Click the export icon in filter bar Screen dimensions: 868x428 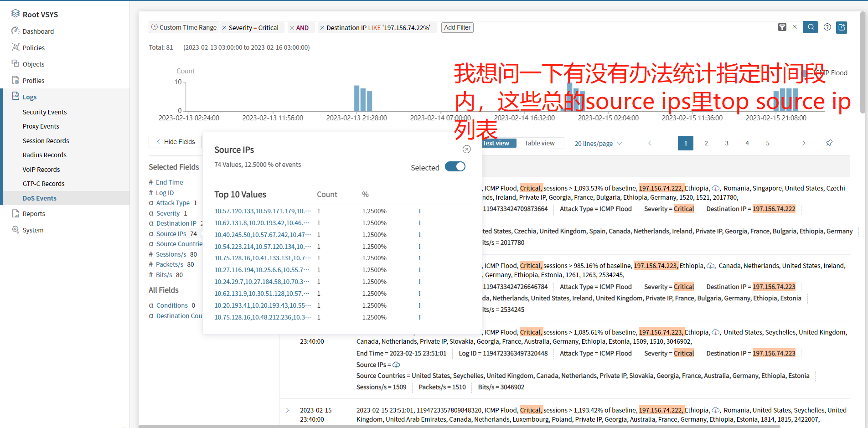[842, 27]
